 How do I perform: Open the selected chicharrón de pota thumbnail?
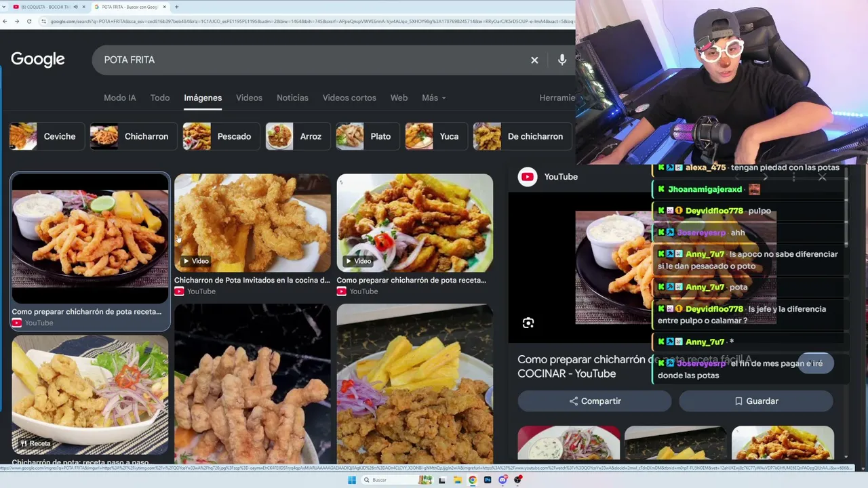pos(90,239)
